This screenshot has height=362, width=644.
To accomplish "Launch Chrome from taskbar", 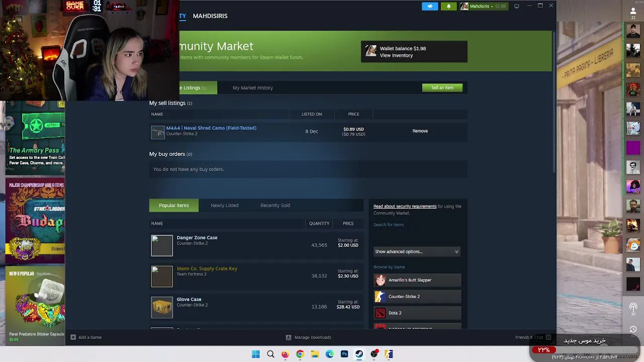I will click(300, 354).
